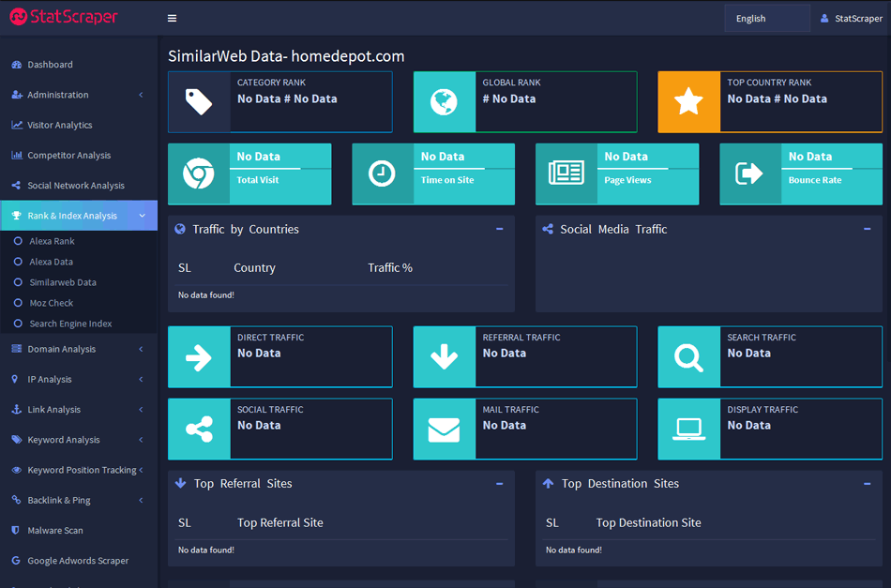This screenshot has height=588, width=891.
Task: Click the Total Visit Chrome icon
Action: coord(198,173)
